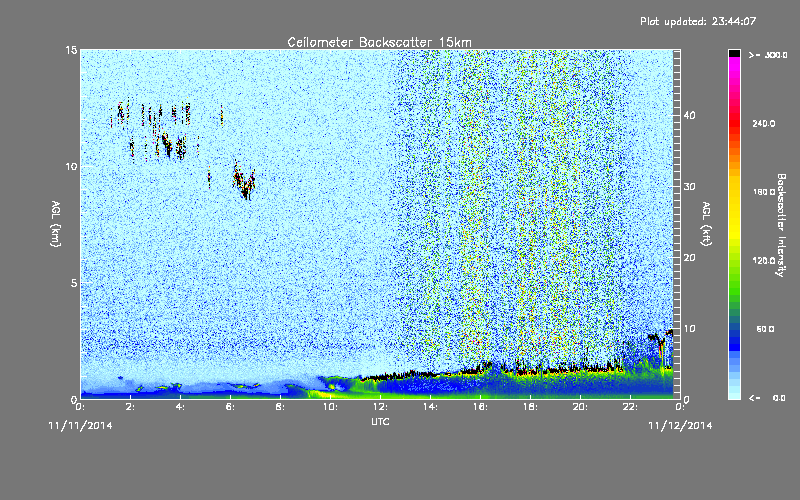Click the "6:" hour tick label
The height and width of the screenshot is (500, 800).
click(231, 407)
